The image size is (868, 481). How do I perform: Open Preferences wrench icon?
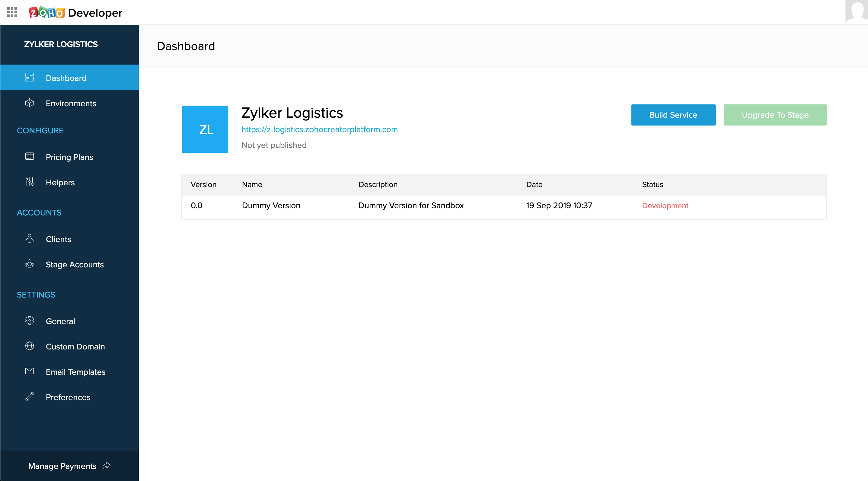[29, 397]
